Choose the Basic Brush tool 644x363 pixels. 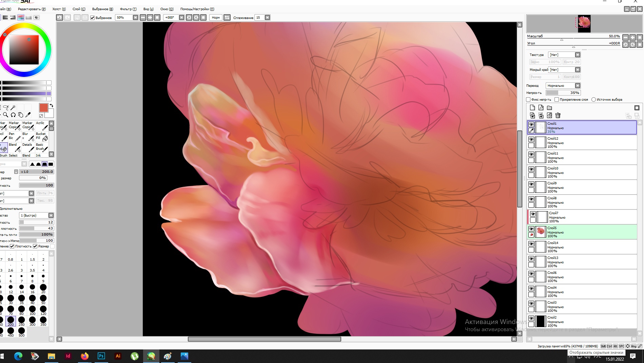click(x=42, y=147)
